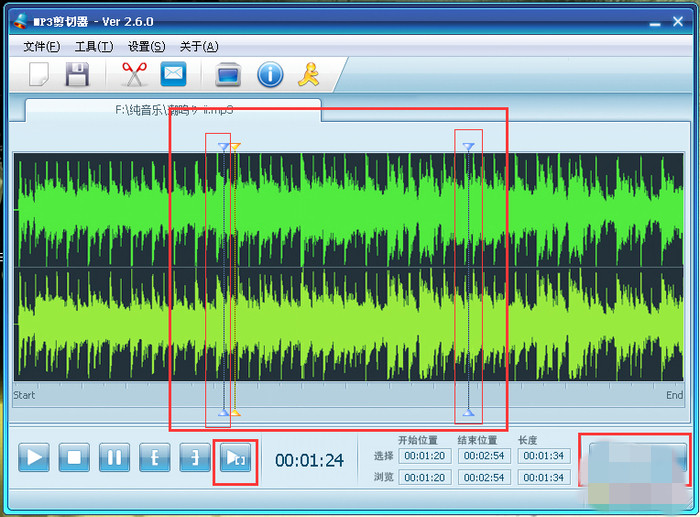Screen dimensions: 700x517
Task: Click the Start label on timeline ruler
Action: coord(24,395)
